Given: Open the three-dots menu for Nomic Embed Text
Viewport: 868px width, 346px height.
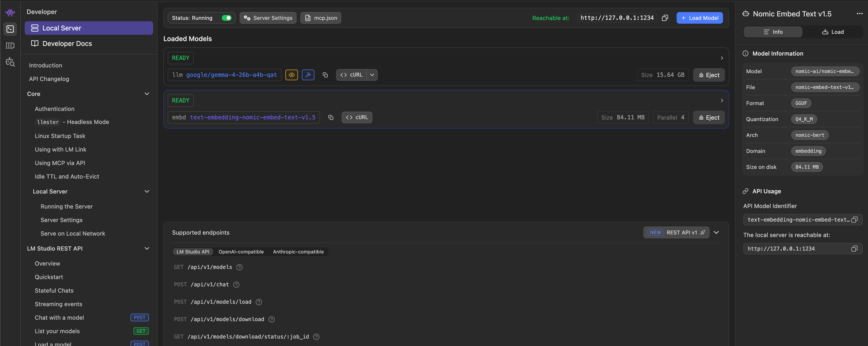Looking at the screenshot, I should (x=860, y=14).
